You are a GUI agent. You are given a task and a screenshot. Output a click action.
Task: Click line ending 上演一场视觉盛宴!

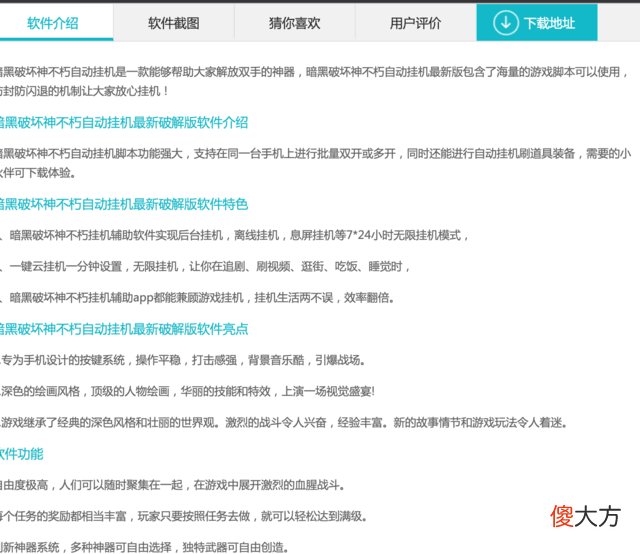187,392
